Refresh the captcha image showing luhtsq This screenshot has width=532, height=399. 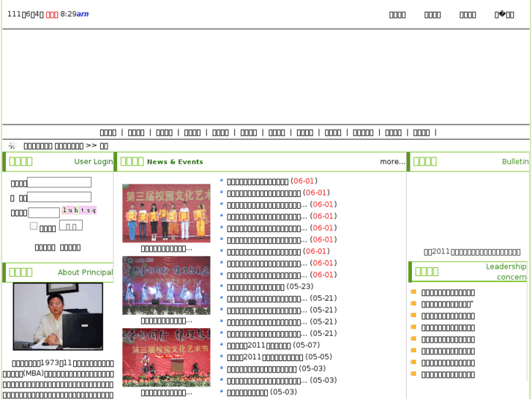(79, 210)
